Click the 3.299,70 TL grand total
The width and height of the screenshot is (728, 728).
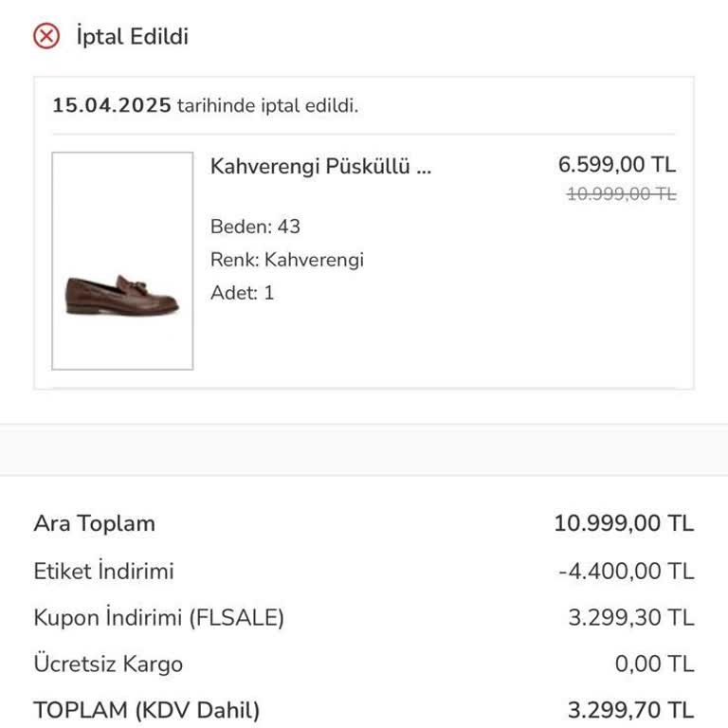pyautogui.click(x=630, y=710)
